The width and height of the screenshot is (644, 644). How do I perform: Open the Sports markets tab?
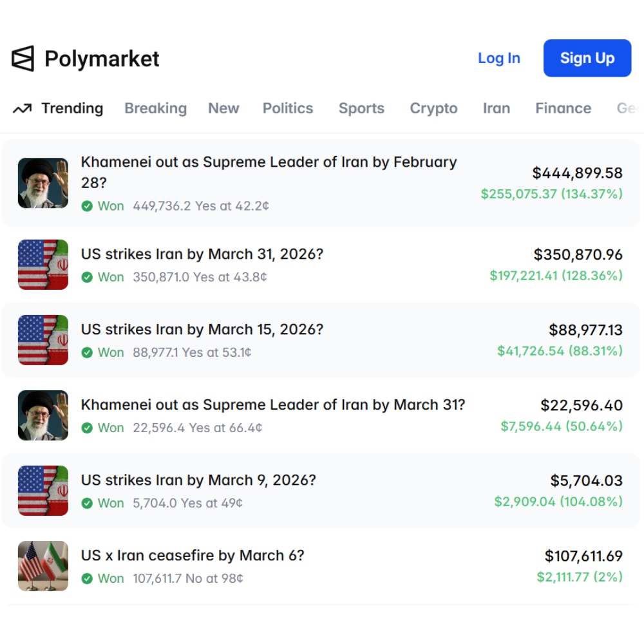tap(361, 108)
